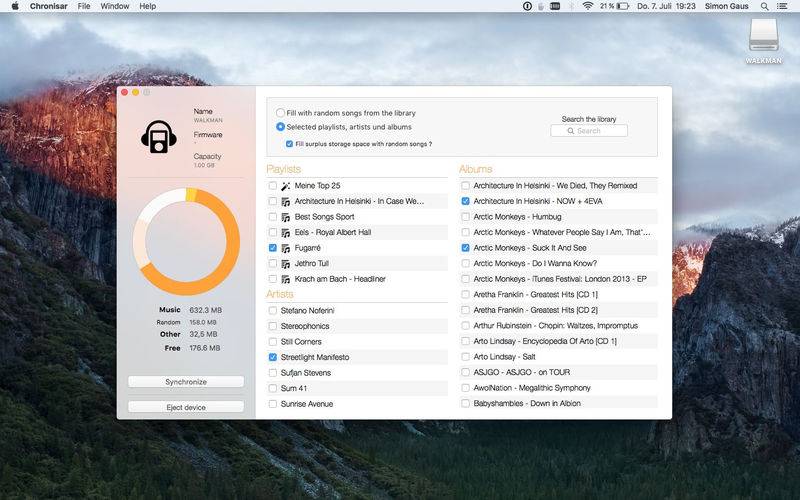
Task: Open the File menu
Action: tap(84, 6)
